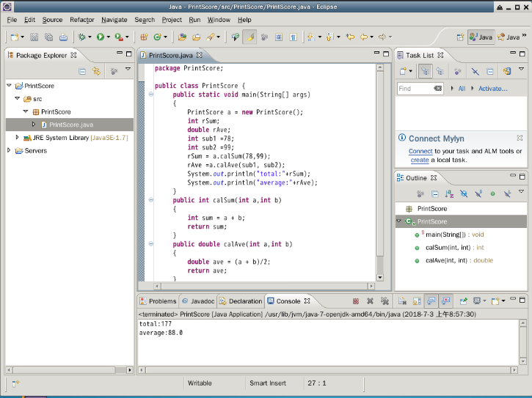Toggle Link with Editor in Package Explorer
The image size is (532, 398).
tap(96, 71)
